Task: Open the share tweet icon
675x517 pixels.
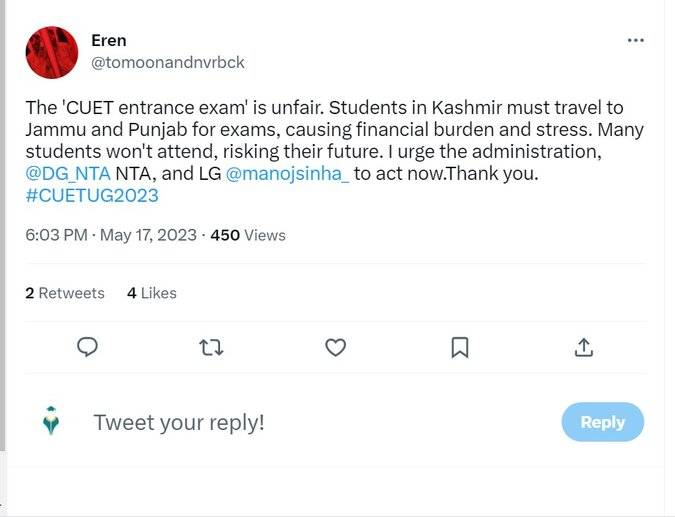Action: pyautogui.click(x=584, y=347)
